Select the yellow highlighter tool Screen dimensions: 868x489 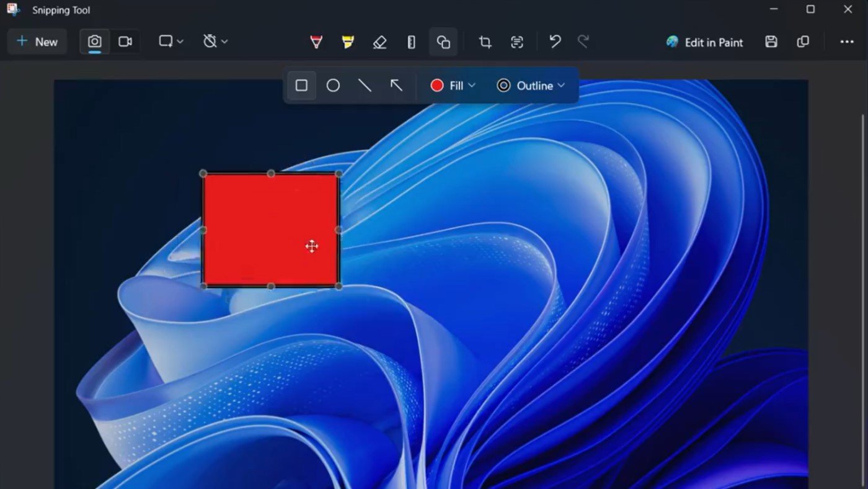tap(348, 42)
